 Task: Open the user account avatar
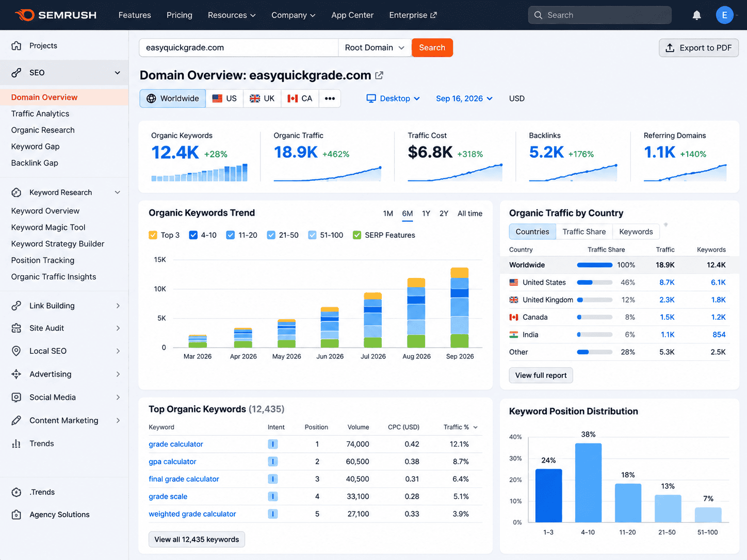(x=724, y=15)
